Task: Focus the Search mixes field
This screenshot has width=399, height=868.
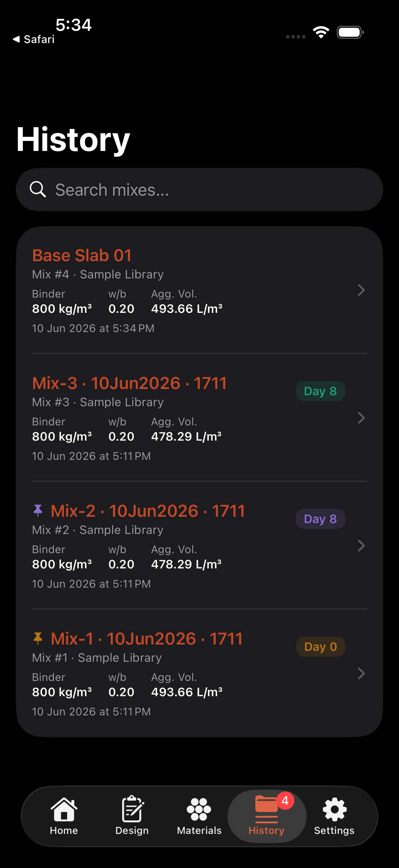Action: [199, 190]
